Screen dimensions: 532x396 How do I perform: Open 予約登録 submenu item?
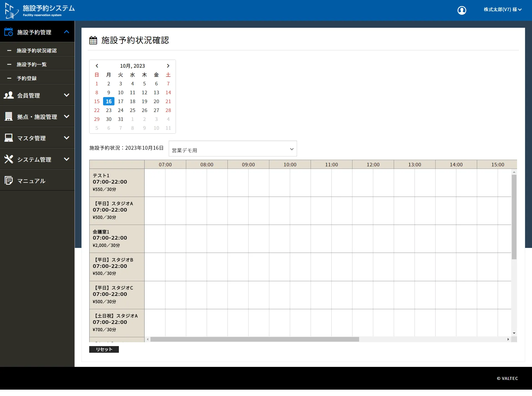click(37, 78)
